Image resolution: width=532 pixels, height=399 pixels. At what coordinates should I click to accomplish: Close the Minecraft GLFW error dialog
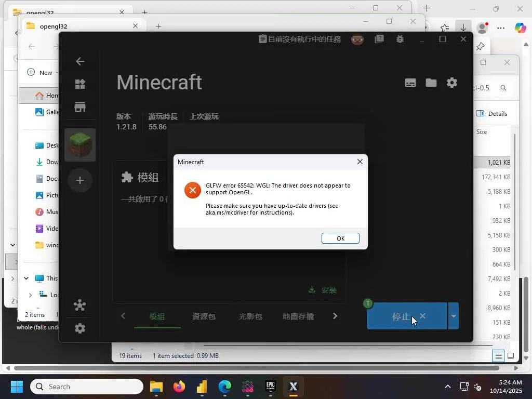(360, 162)
